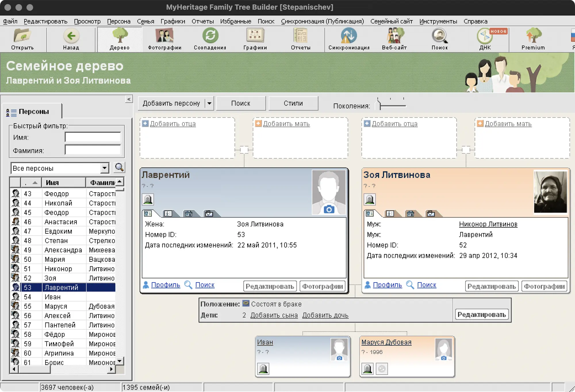
Task: Open the Отчеты reports toolbar icon
Action: click(300, 39)
